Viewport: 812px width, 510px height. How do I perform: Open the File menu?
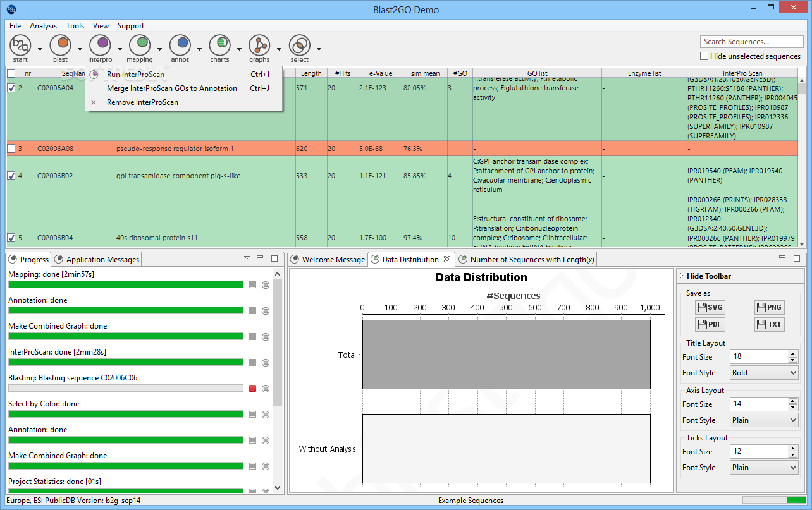[15, 26]
